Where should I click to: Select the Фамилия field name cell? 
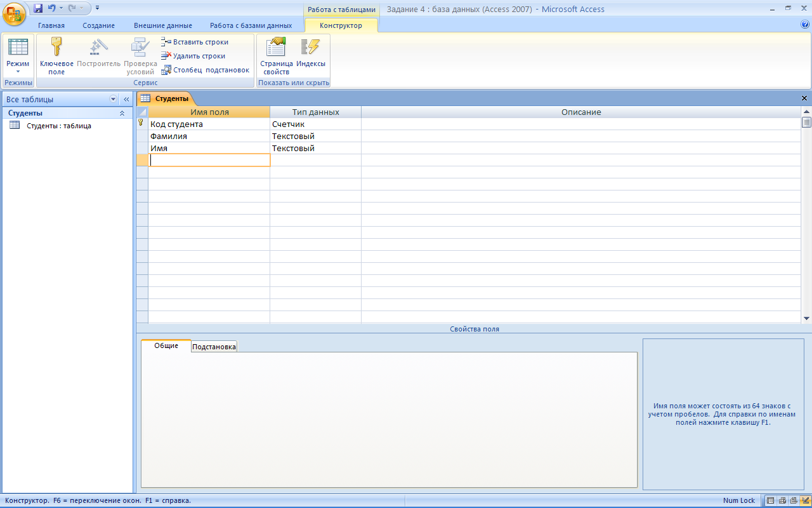click(209, 137)
